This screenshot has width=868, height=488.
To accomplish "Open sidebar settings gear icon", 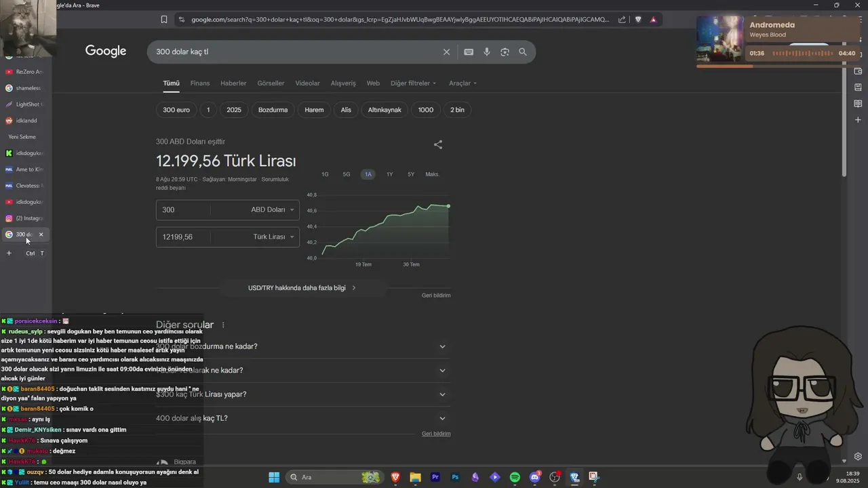I will [x=858, y=457].
